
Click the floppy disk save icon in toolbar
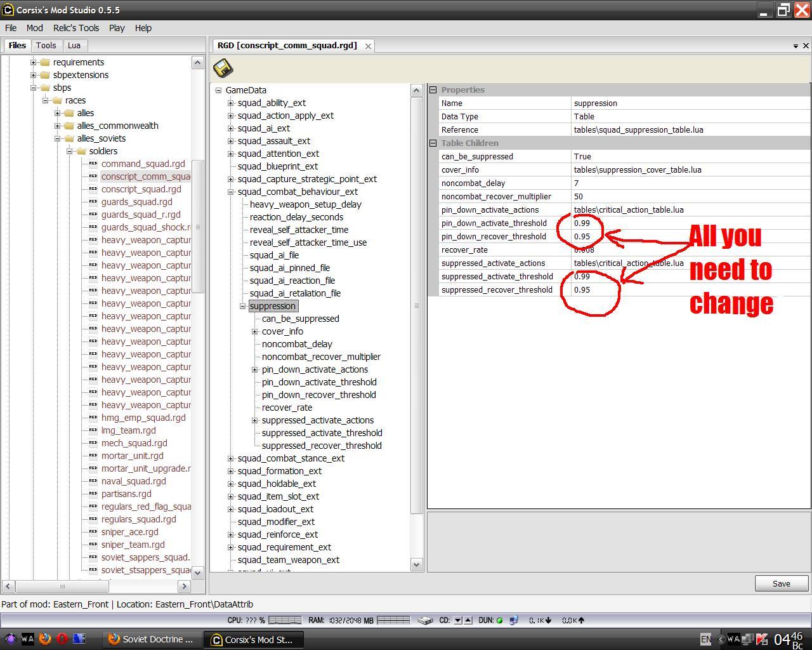223,68
